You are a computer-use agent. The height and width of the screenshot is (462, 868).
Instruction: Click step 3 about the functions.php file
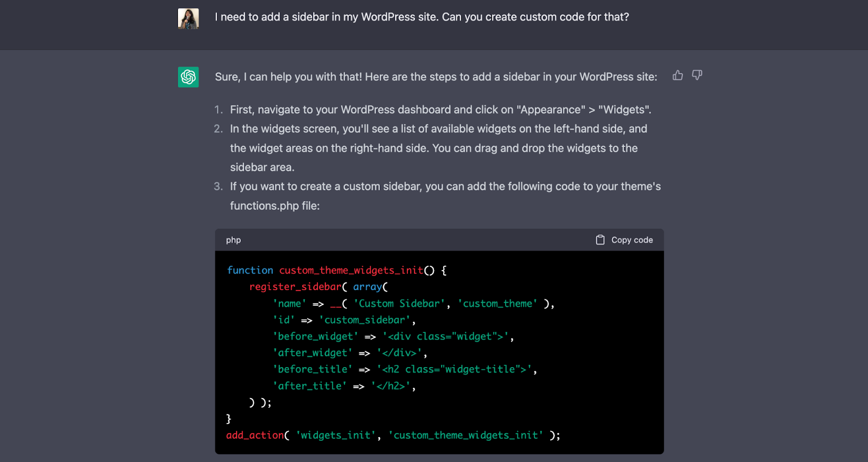coord(445,196)
